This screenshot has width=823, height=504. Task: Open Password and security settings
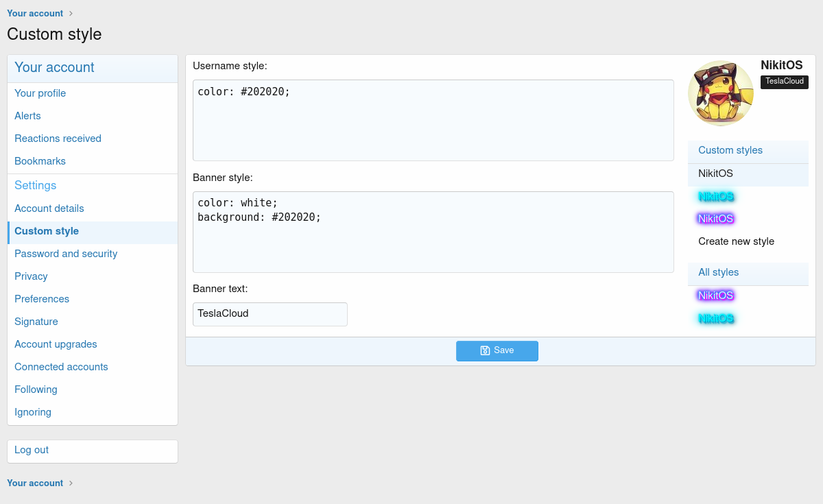[x=66, y=254]
